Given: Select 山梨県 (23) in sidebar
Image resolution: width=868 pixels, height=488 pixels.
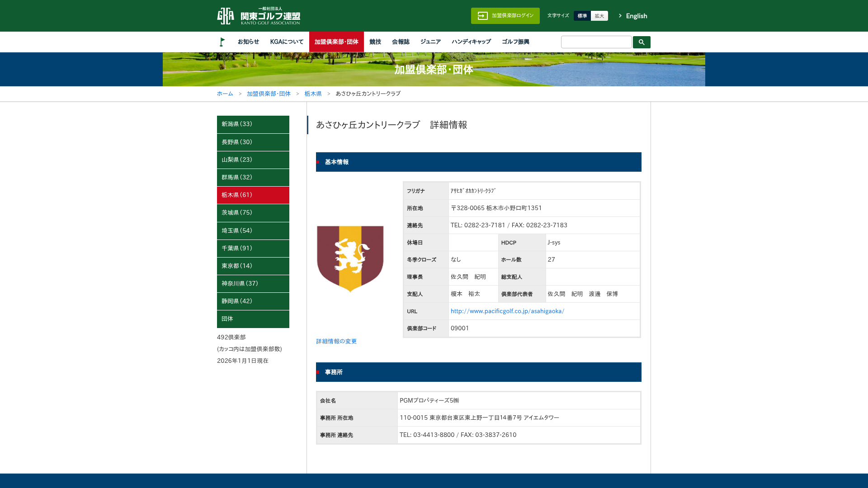Looking at the screenshot, I should [x=253, y=160].
